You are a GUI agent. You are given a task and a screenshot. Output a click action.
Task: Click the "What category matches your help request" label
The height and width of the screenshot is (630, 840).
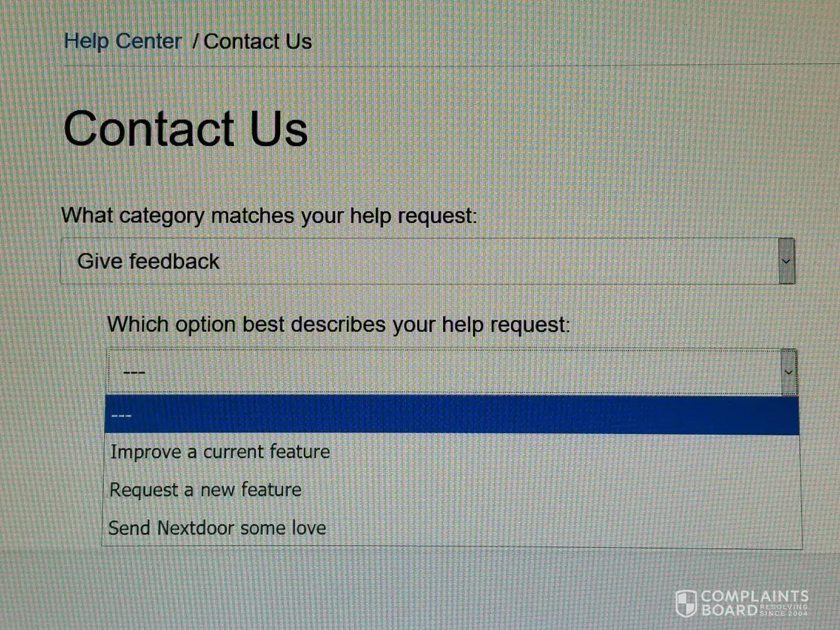(269, 215)
